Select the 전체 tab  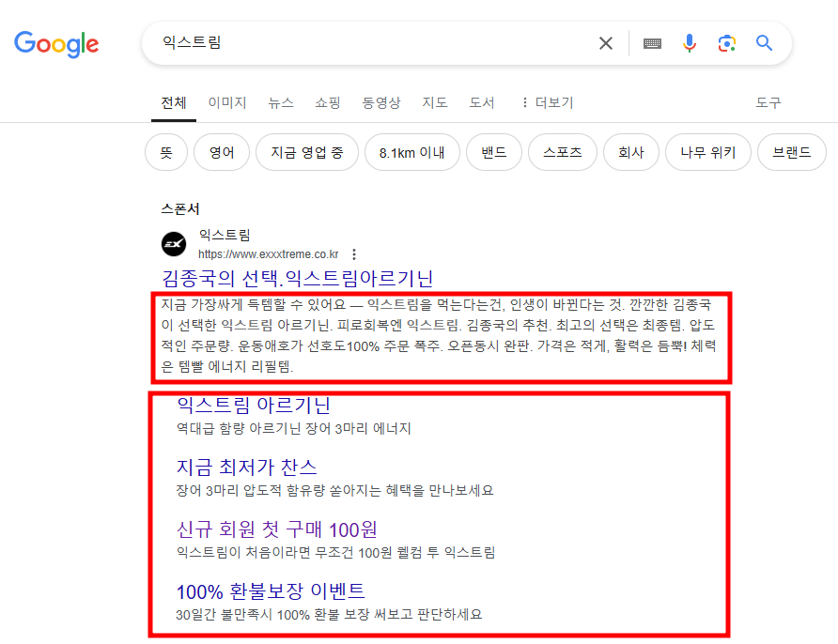174,102
